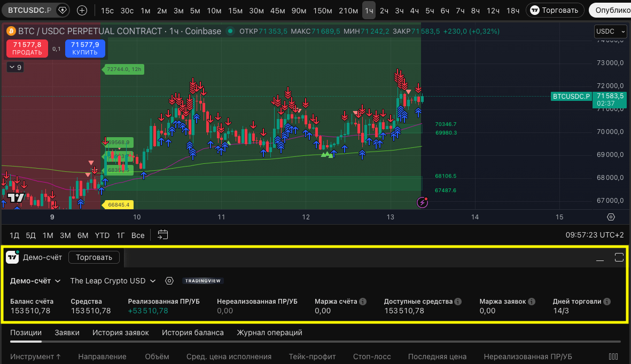Open account settings hexagon icon
The height and width of the screenshot is (364, 631).
coord(169,281)
